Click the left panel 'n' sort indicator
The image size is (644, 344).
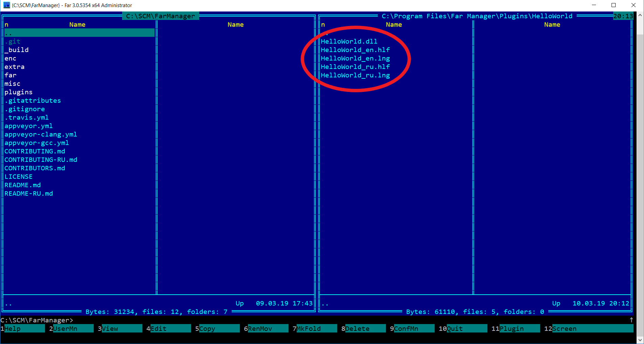(x=6, y=24)
